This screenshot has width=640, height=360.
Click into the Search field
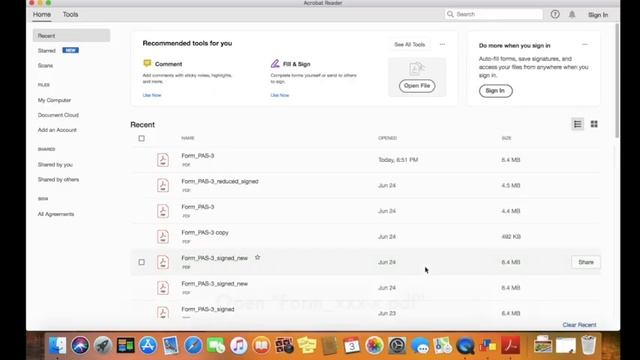pyautogui.click(x=494, y=14)
